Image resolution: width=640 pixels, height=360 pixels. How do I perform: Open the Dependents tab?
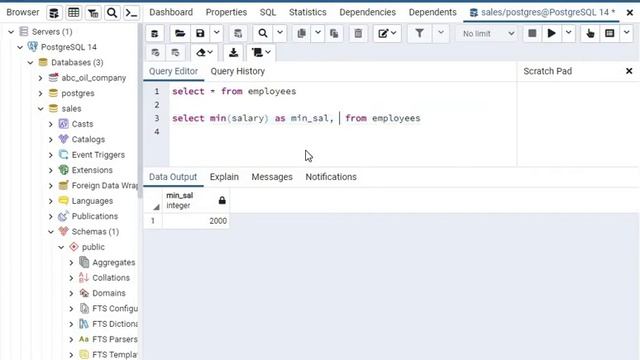(x=433, y=12)
